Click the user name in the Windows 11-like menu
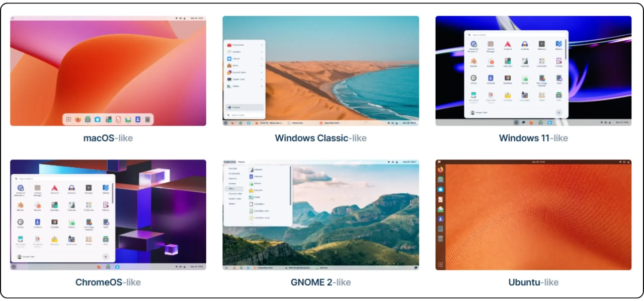 click(x=481, y=113)
